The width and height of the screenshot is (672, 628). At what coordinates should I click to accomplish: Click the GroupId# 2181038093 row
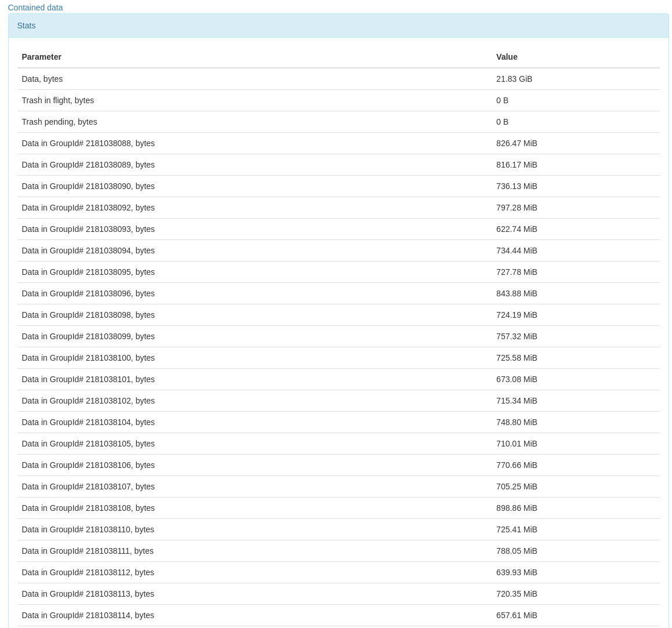[88, 229]
